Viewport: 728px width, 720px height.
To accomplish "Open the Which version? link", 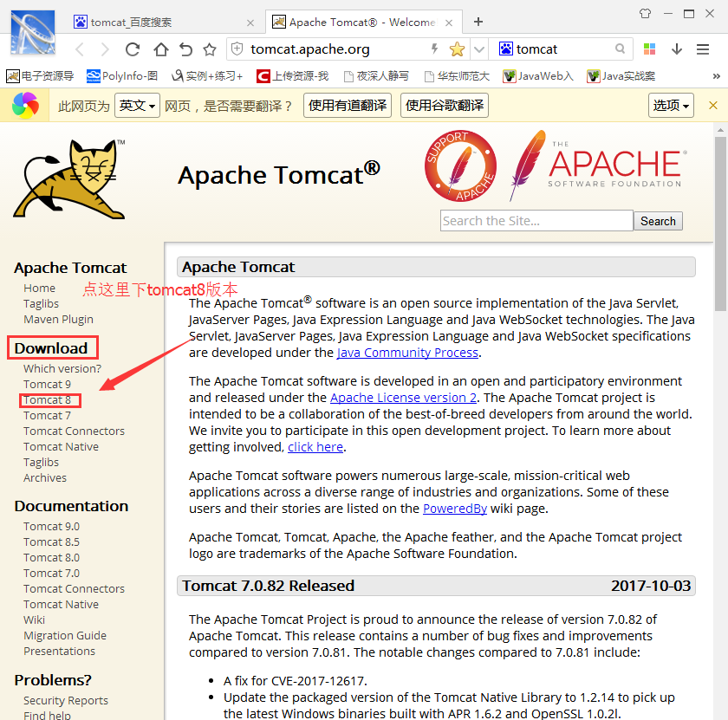I will pos(62,368).
